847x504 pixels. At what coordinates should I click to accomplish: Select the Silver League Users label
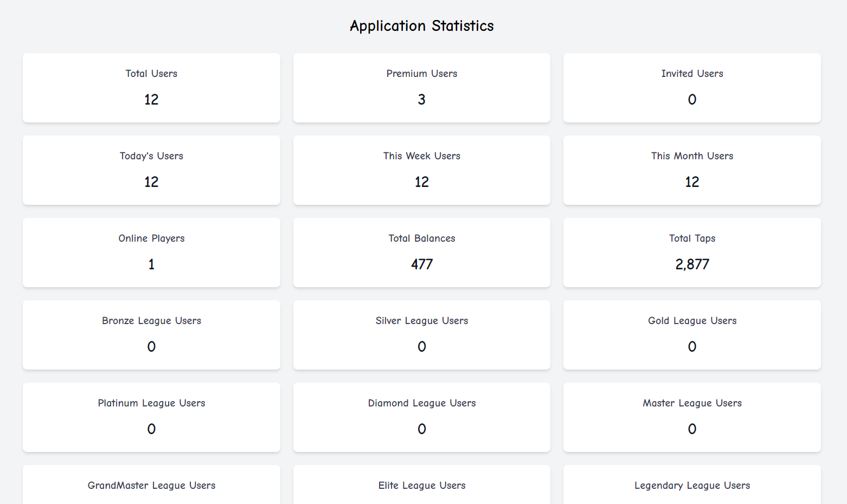point(422,321)
